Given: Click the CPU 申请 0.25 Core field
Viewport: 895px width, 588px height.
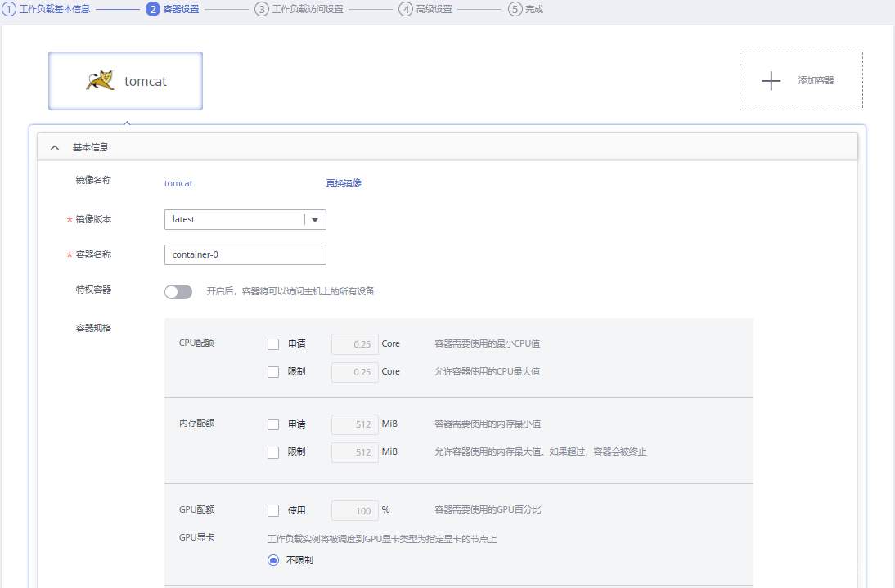Looking at the screenshot, I should (x=354, y=344).
